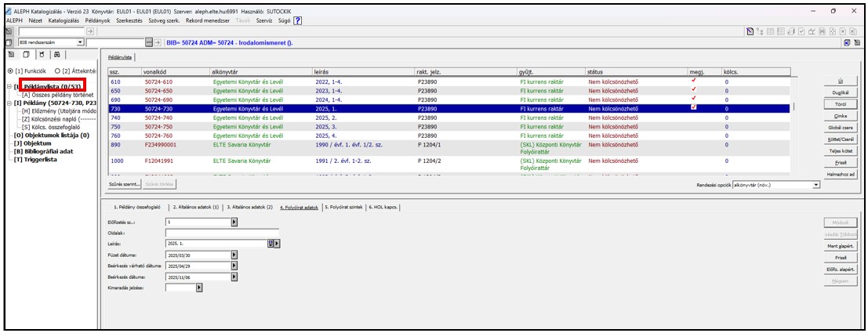This screenshot has height=333, width=868.
Task: Click the blue X icon at the record bar's right end
Action: pos(847,42)
